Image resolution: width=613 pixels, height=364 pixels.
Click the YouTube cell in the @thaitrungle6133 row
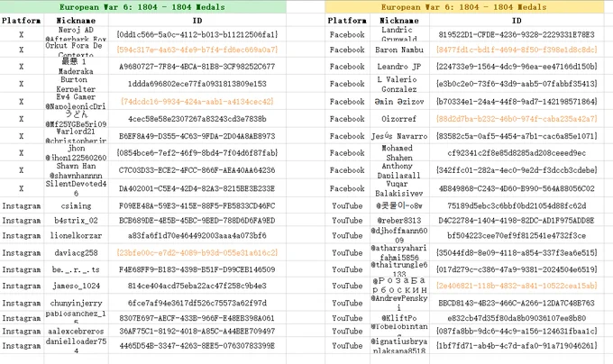point(347,269)
